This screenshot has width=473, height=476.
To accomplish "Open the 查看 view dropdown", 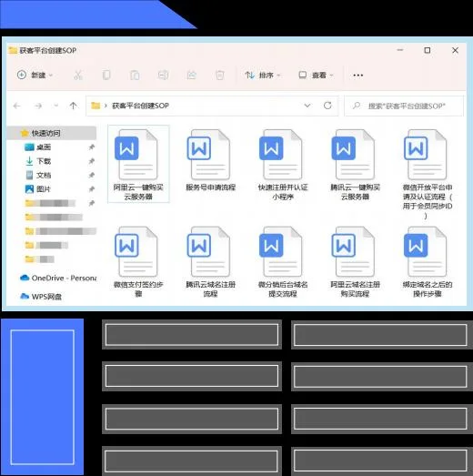I will [x=316, y=75].
